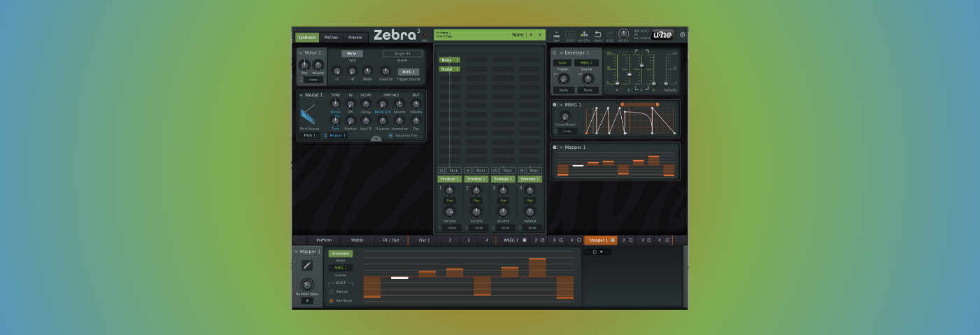
Task: Click the blue Mapper 1 selector in Modal 1
Action: [337, 135]
